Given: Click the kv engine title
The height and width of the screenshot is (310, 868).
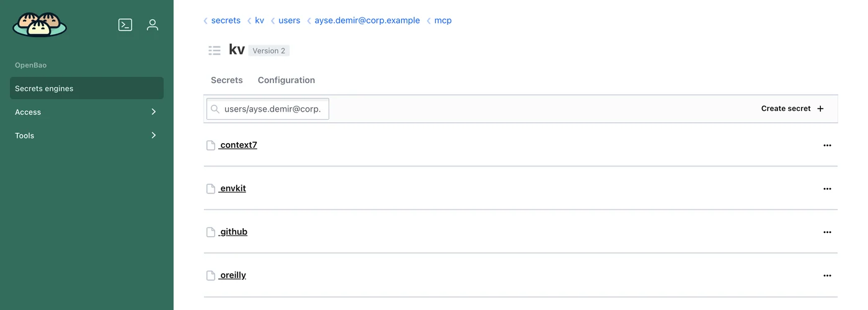Looking at the screenshot, I should click(x=237, y=50).
